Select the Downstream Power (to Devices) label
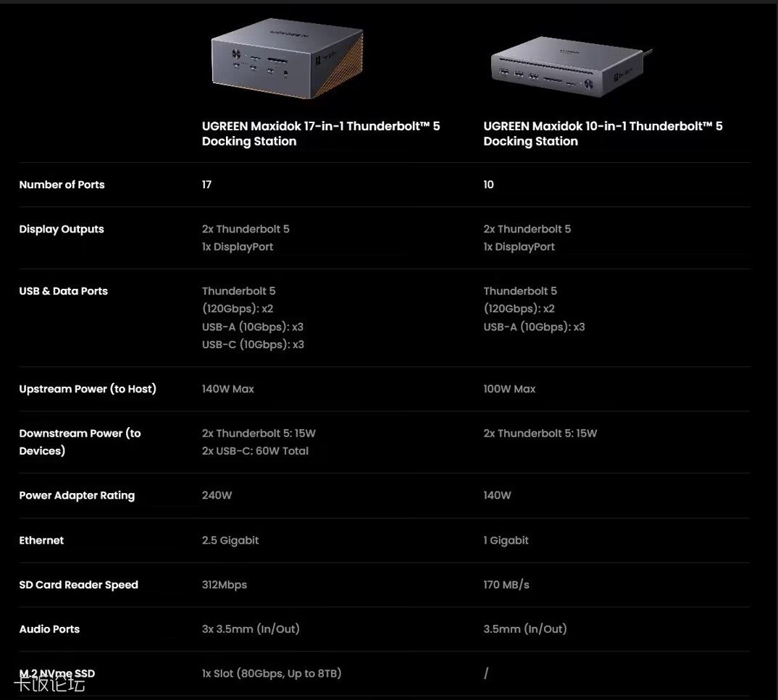Image resolution: width=778 pixels, height=700 pixels. [x=80, y=442]
